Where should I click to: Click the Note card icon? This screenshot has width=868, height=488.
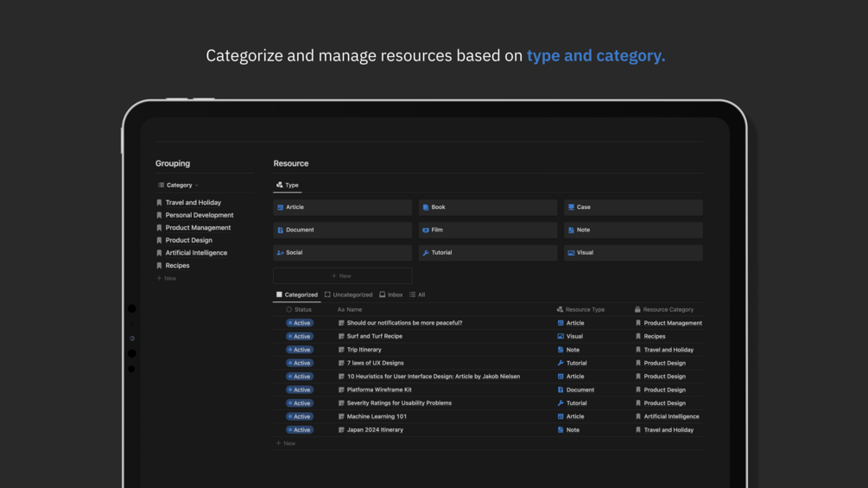point(571,230)
